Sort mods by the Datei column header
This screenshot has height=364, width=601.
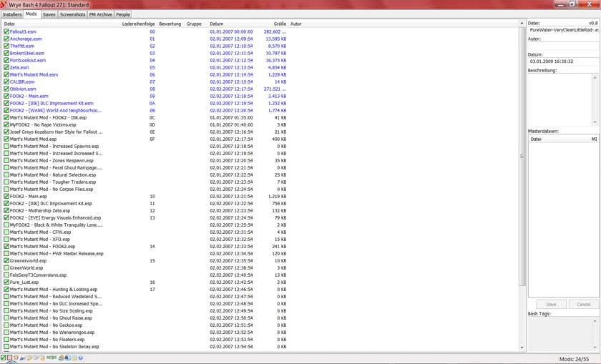(x=62, y=24)
